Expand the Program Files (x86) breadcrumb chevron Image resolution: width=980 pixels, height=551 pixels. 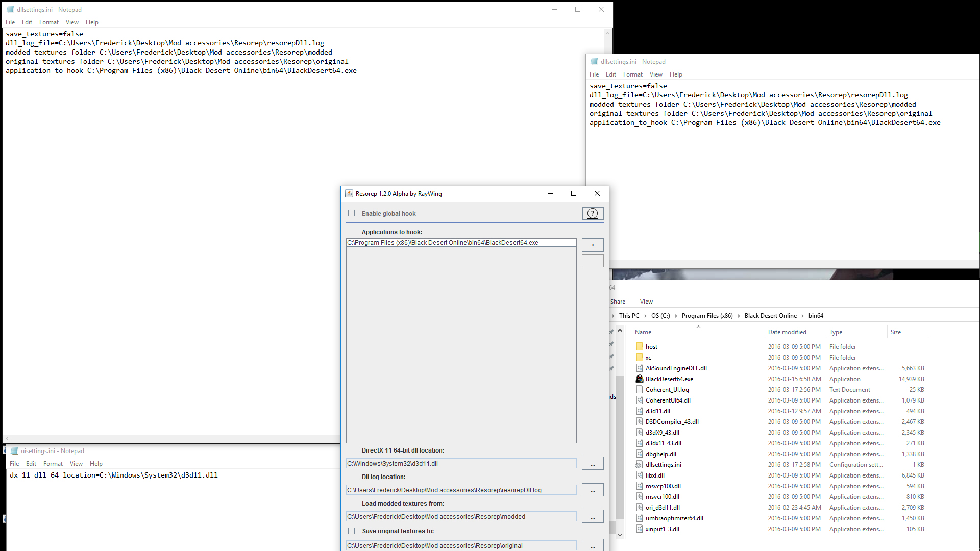(x=739, y=316)
